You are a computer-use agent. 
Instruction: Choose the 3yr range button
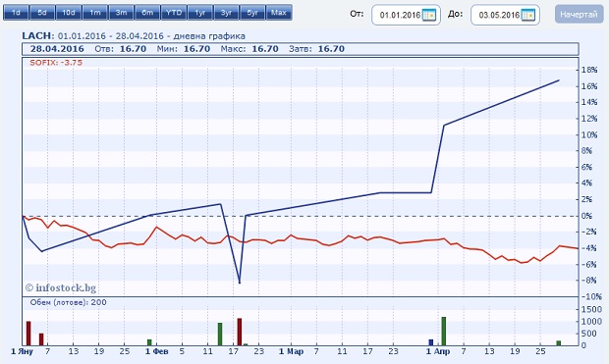227,13
